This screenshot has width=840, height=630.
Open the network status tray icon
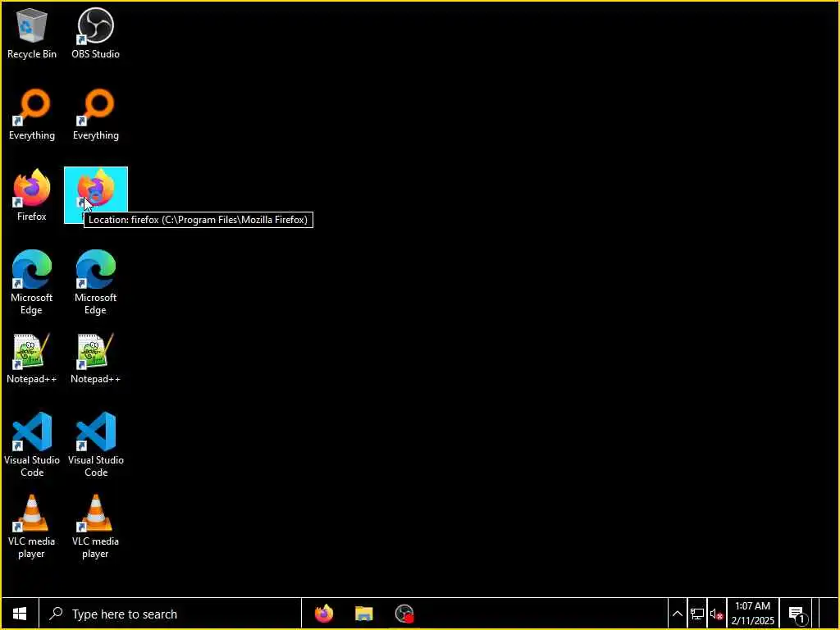(696, 614)
